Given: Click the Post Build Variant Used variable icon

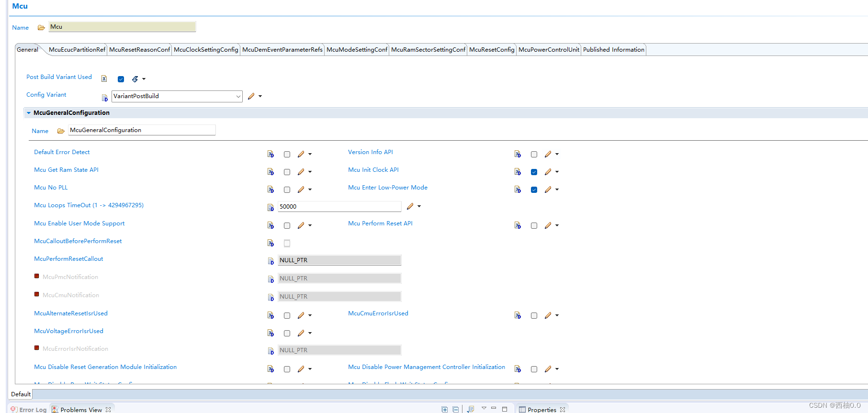Looking at the screenshot, I should coord(104,78).
